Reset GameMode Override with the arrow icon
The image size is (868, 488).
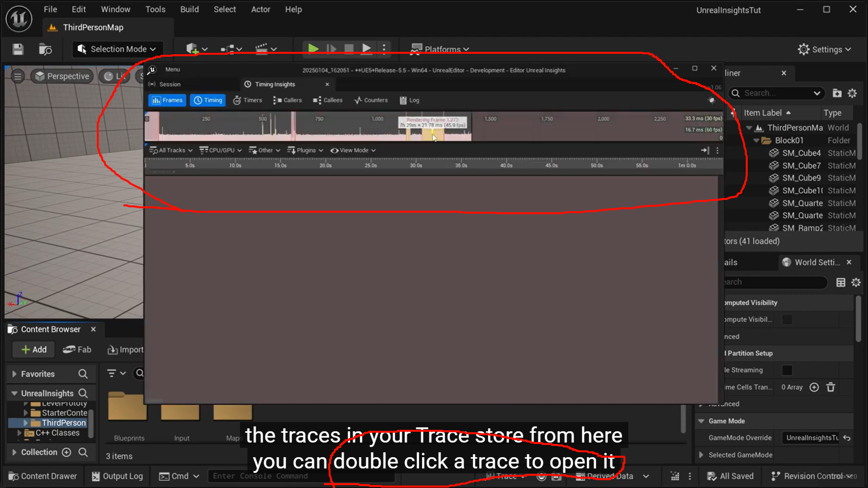point(846,438)
